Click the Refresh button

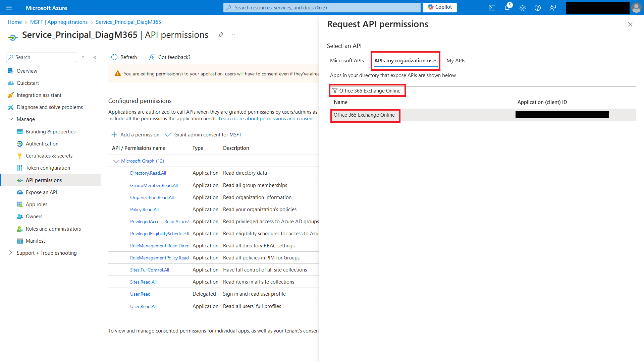pyautogui.click(x=124, y=57)
